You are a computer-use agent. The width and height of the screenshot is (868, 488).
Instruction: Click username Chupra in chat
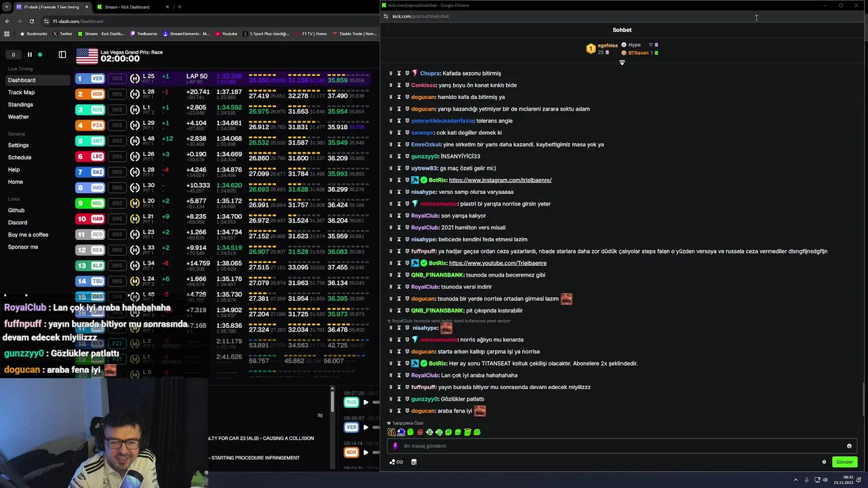point(429,73)
